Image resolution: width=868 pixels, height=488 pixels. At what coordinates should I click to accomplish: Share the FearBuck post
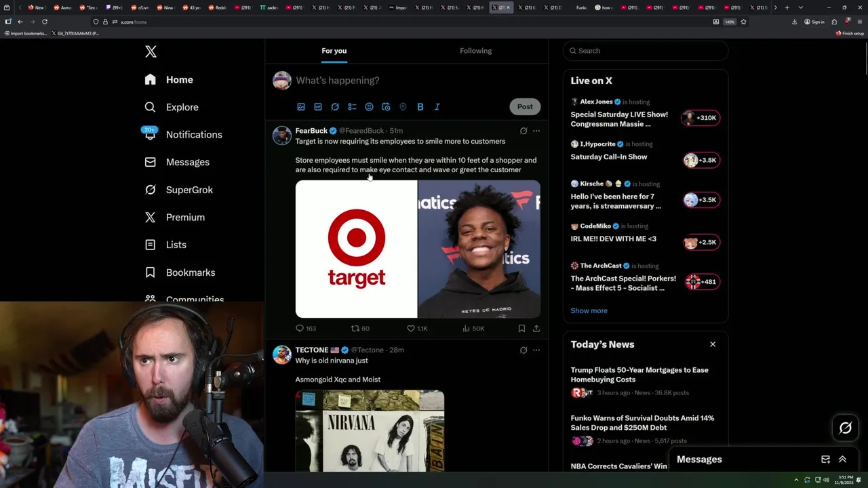tap(536, 328)
